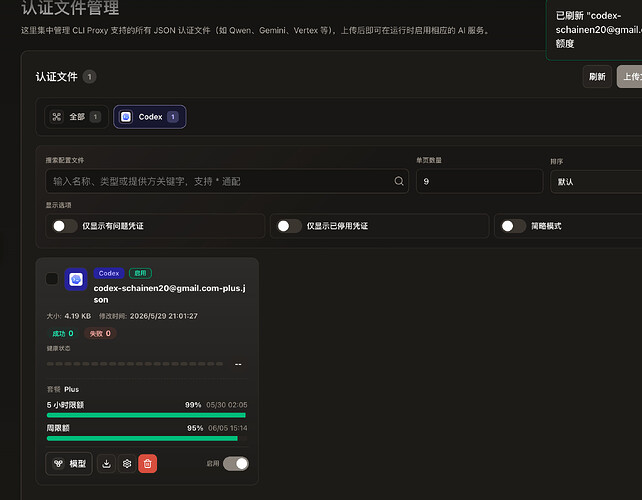Click the Codex file avatar icon
Screen dimensions: 642x500
(76, 279)
